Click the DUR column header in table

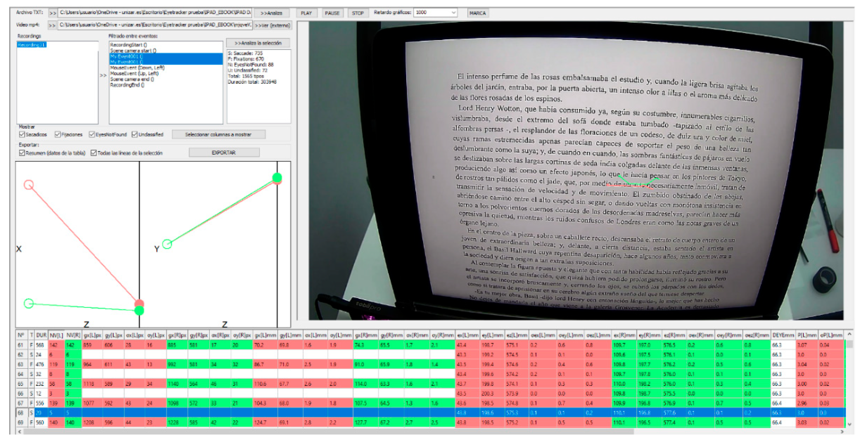coord(41,335)
